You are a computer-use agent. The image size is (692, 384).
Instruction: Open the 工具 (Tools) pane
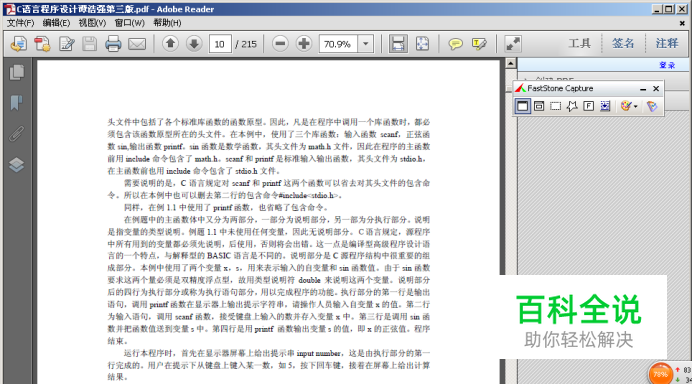[579, 43]
